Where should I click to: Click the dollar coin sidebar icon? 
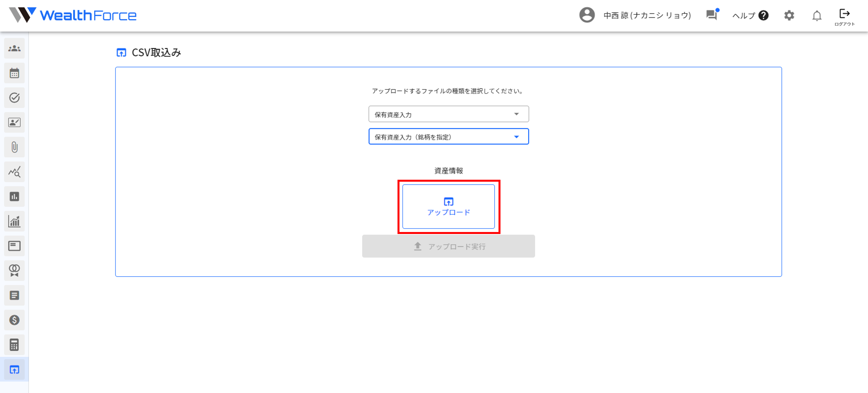(x=14, y=320)
